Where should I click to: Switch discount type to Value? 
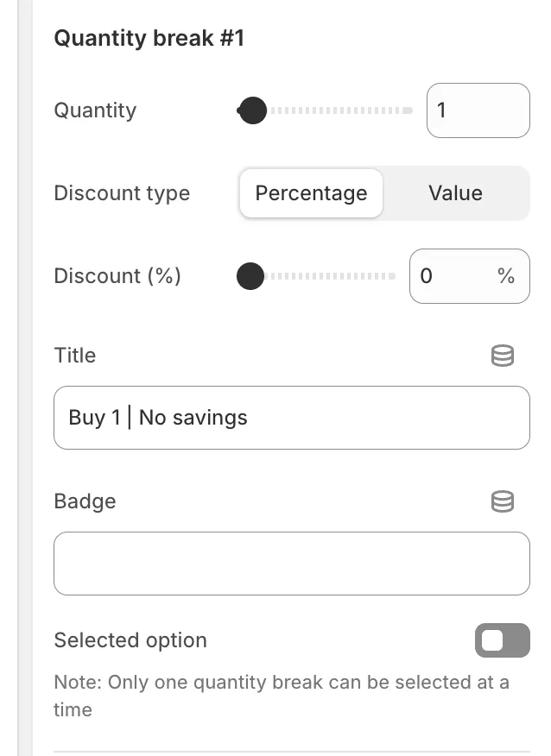tap(455, 193)
